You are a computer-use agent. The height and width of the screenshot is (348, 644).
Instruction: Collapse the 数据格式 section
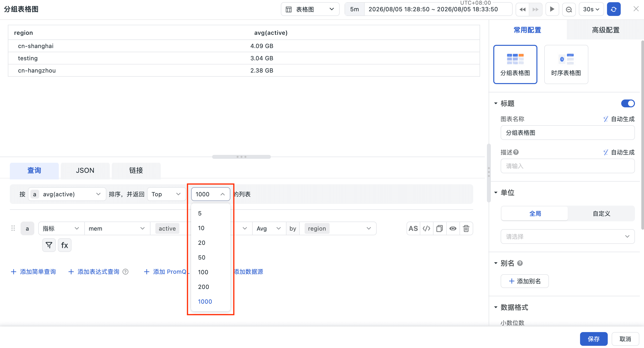[x=496, y=307]
